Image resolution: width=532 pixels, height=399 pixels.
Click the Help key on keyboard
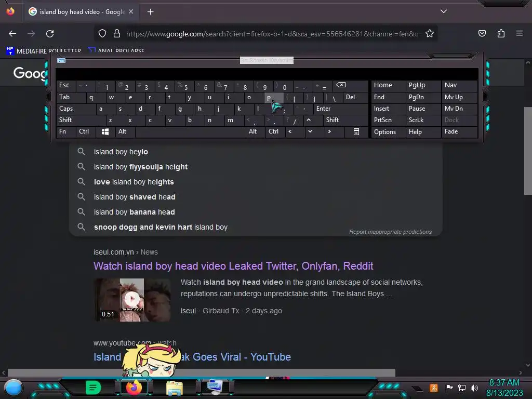[423, 132]
